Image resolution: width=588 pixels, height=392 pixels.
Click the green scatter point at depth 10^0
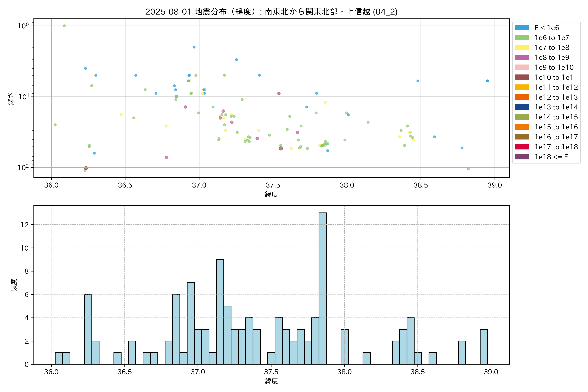[64, 26]
